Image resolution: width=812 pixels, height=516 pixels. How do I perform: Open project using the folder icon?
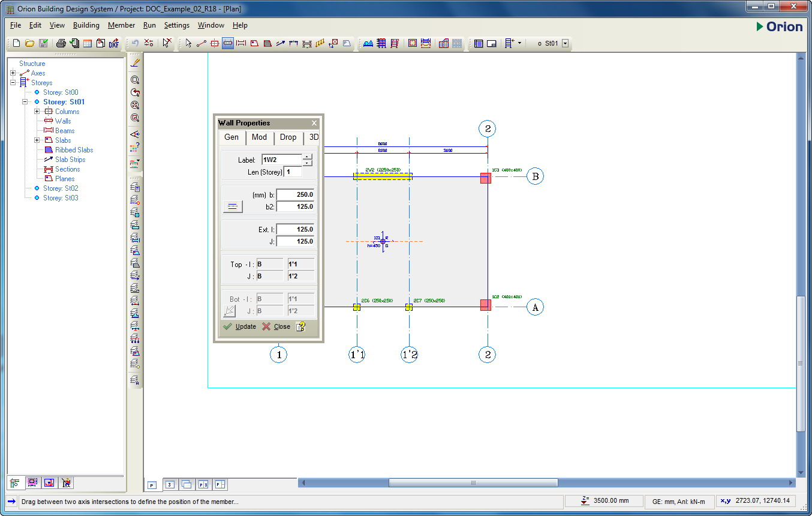pyautogui.click(x=29, y=43)
